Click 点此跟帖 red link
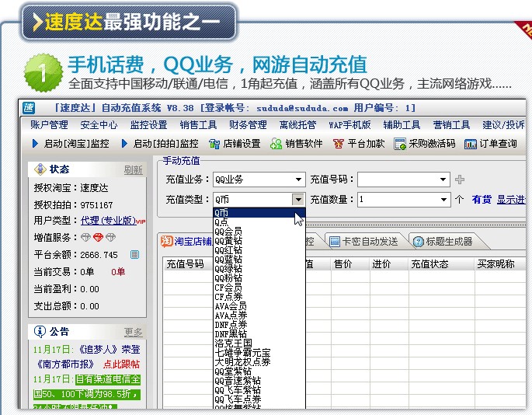Screen dimensions: 532x415 click(x=121, y=364)
